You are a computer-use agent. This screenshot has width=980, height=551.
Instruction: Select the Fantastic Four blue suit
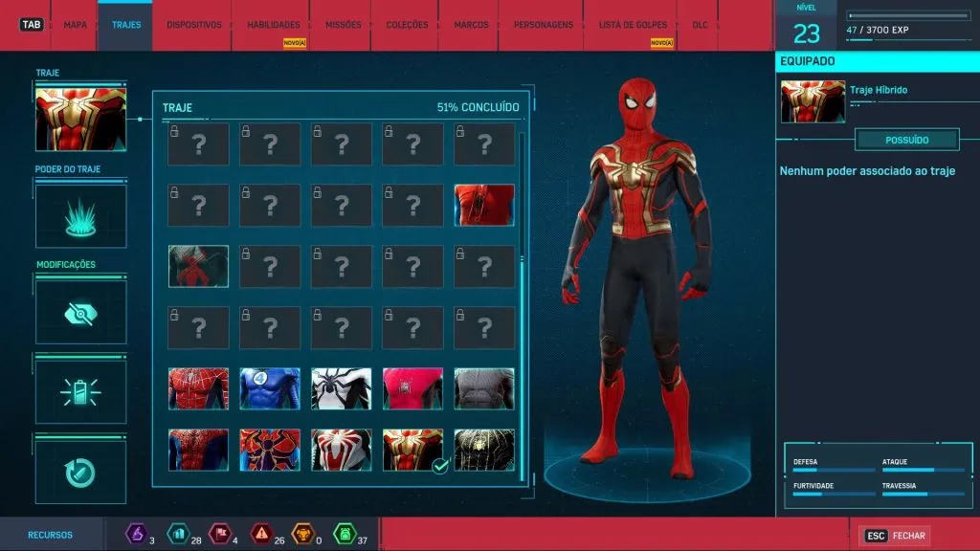pos(270,388)
